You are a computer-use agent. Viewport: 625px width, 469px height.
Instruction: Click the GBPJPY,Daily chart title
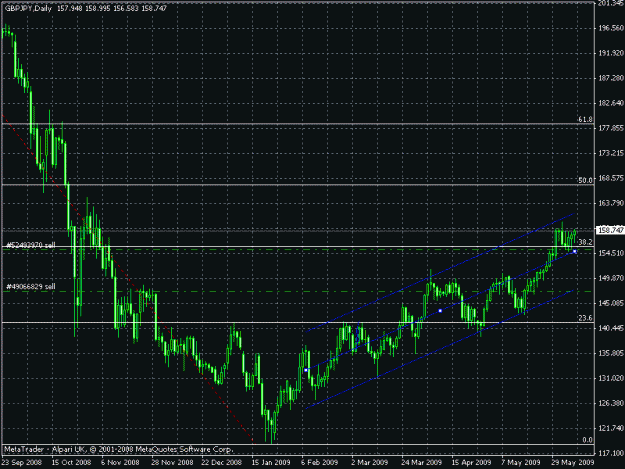click(28, 8)
